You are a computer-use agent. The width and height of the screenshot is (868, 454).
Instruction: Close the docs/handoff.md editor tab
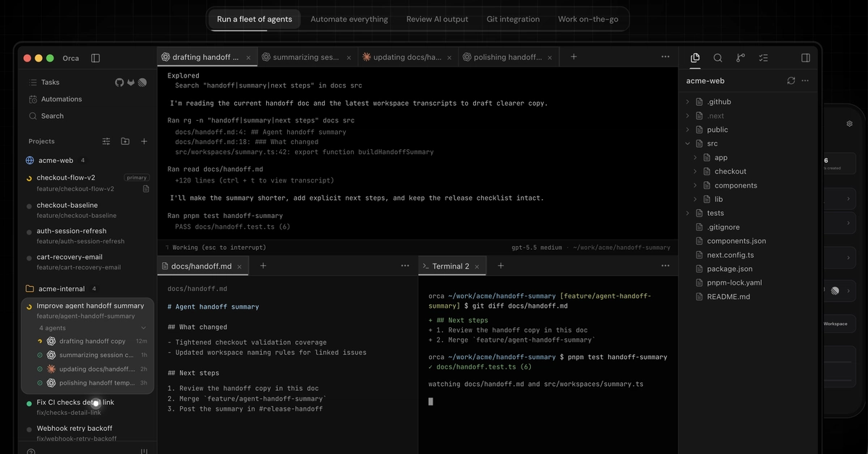[x=240, y=266]
